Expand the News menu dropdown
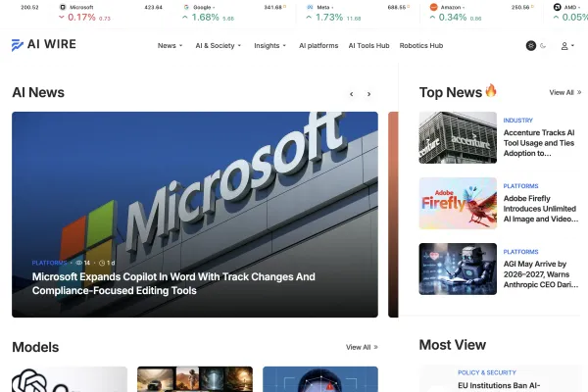The width and height of the screenshot is (588, 392). [x=170, y=46]
